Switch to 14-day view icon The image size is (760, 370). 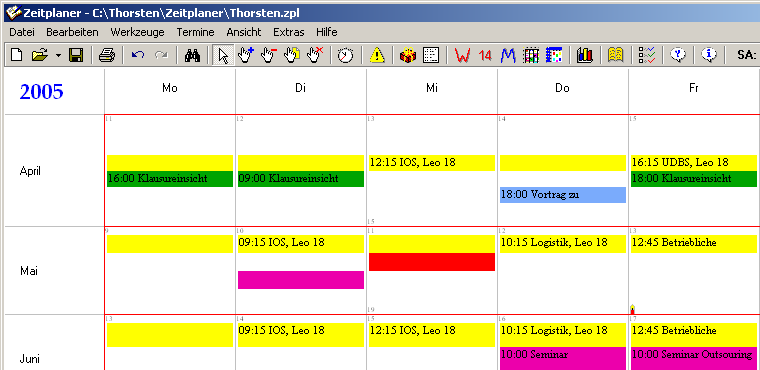485,55
